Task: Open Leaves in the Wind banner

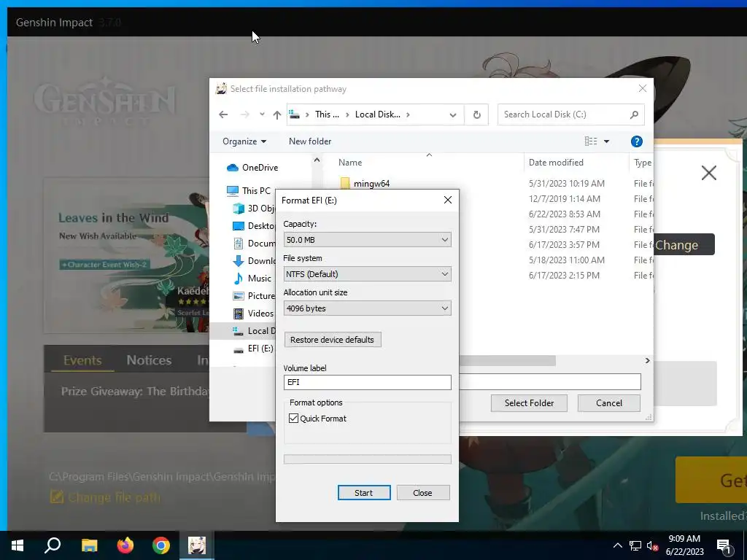Action: 126,255
